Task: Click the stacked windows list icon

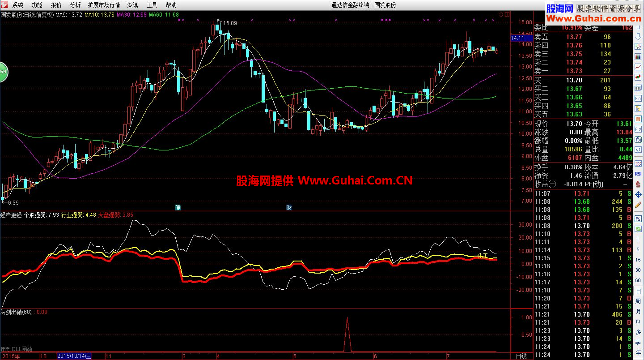Action: 638,87
